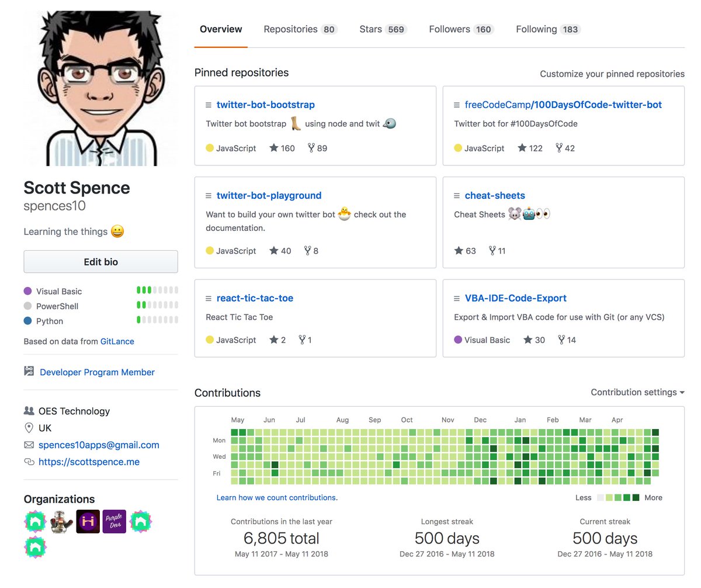The height and width of the screenshot is (588, 701).
Task: Open the Contribution settings dropdown
Action: pos(637,392)
